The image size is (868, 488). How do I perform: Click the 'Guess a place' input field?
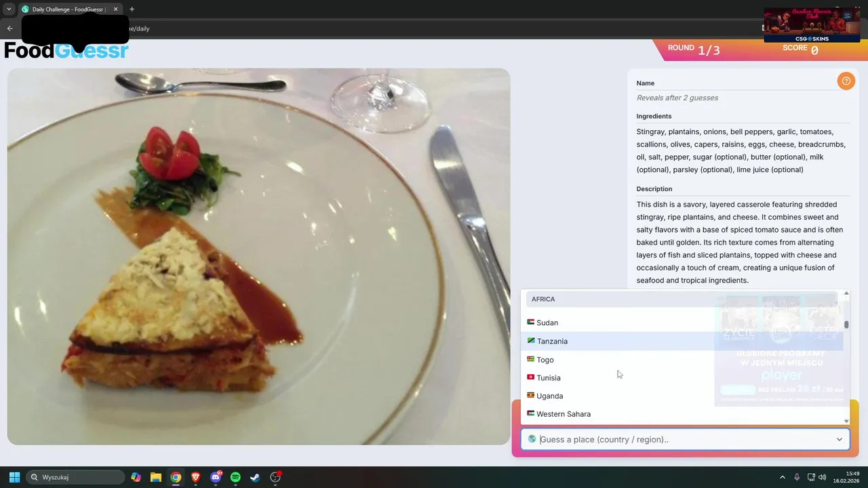coord(685,439)
